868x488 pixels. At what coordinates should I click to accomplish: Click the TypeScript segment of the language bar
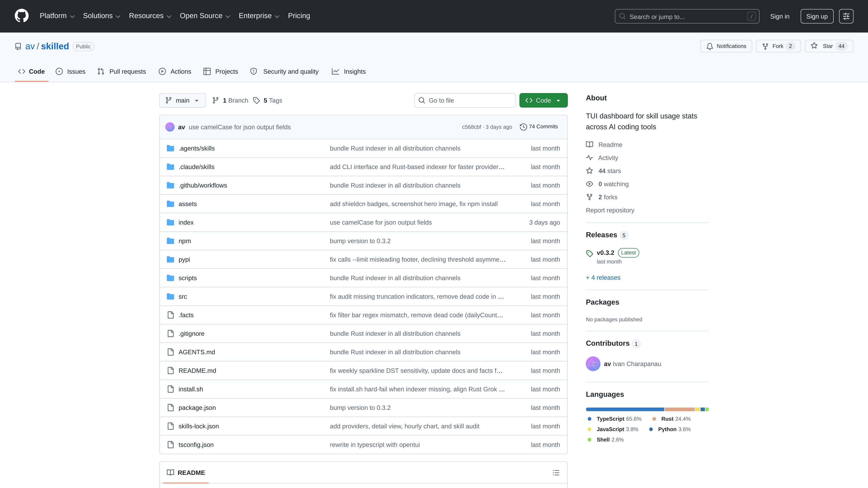coord(625,409)
